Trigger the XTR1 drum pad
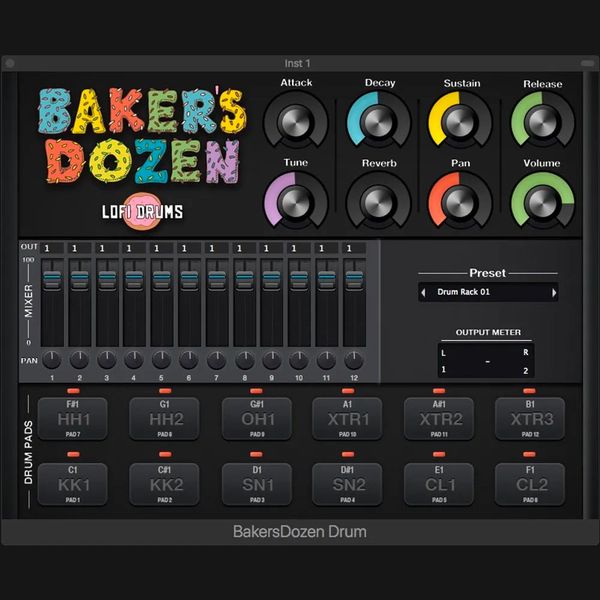Screen dimensions: 600x600 click(x=347, y=419)
